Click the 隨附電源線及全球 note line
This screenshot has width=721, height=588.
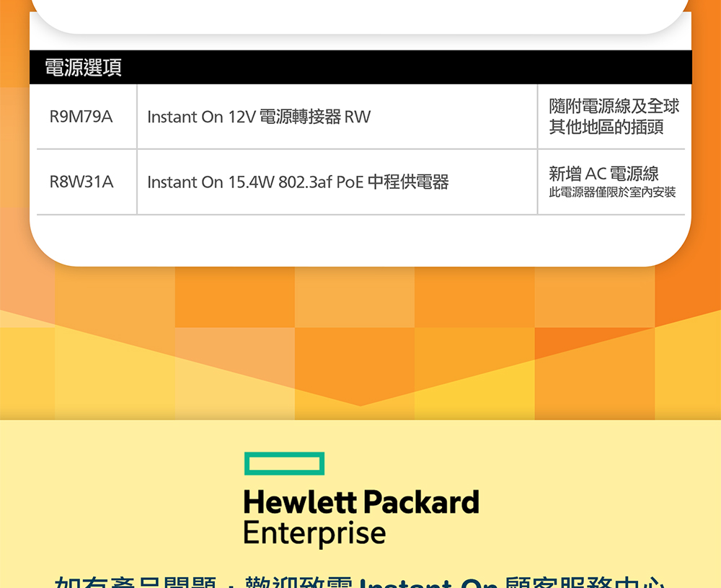tap(614, 107)
